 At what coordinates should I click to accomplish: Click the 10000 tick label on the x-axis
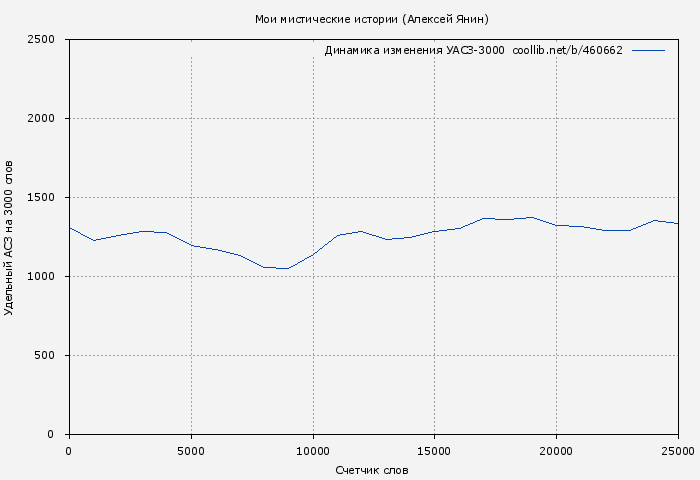coord(313,451)
